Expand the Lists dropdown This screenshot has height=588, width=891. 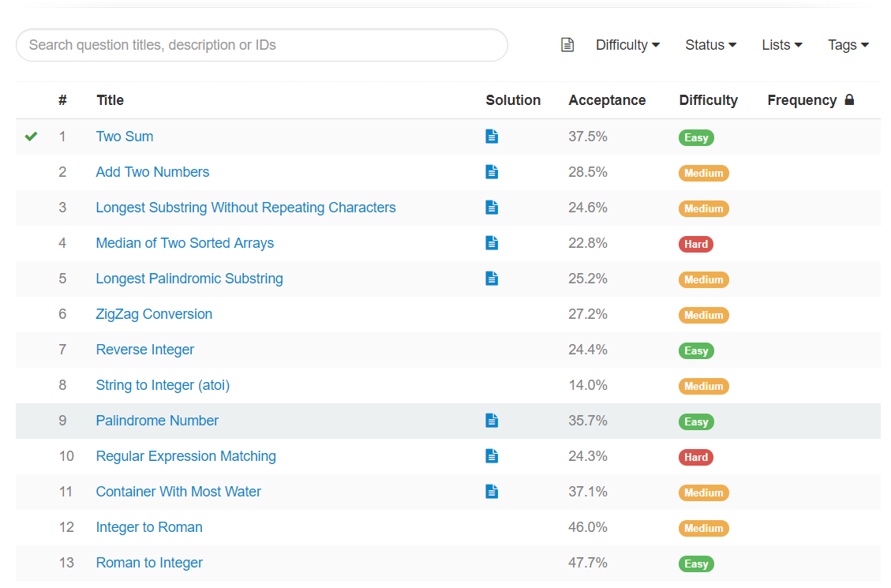click(x=781, y=45)
